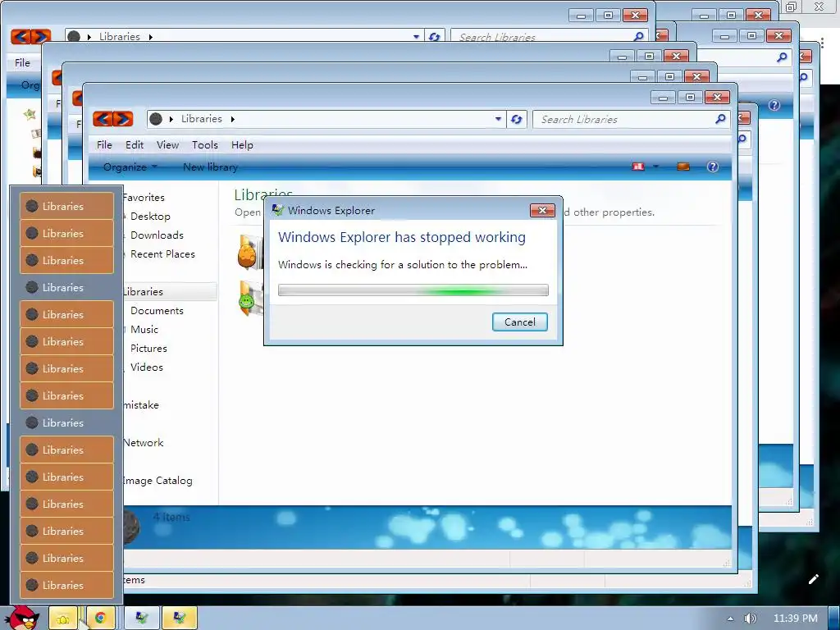Click the Windows Explorer dialog's title bar icon
Viewport: 840px width, 630px height.
pos(277,210)
